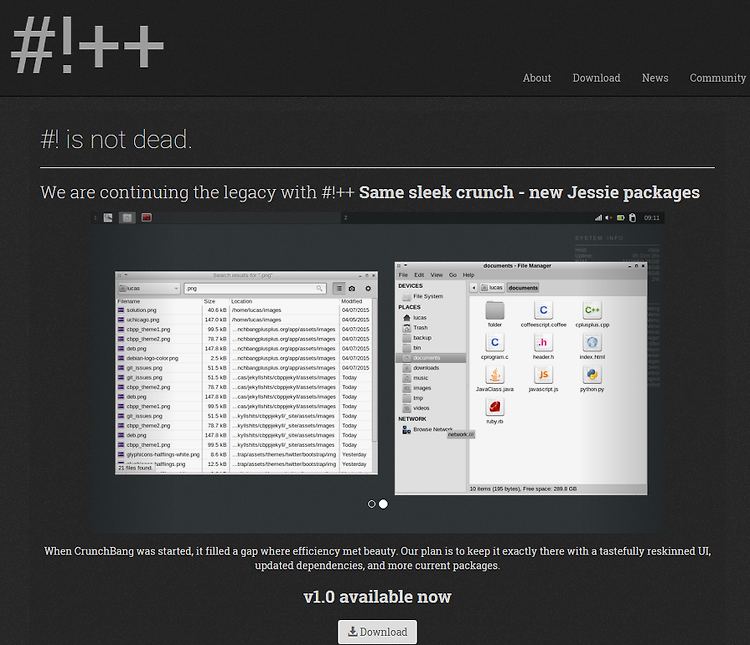The width and height of the screenshot is (750, 645).
Task: Go to the News section
Action: click(x=655, y=78)
